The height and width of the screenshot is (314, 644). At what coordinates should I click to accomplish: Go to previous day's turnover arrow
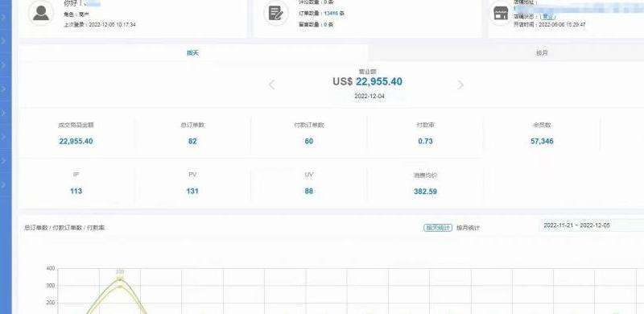tap(271, 85)
